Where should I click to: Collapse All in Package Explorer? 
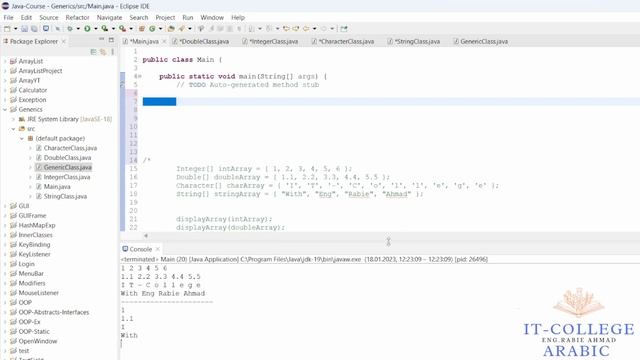(x=93, y=51)
